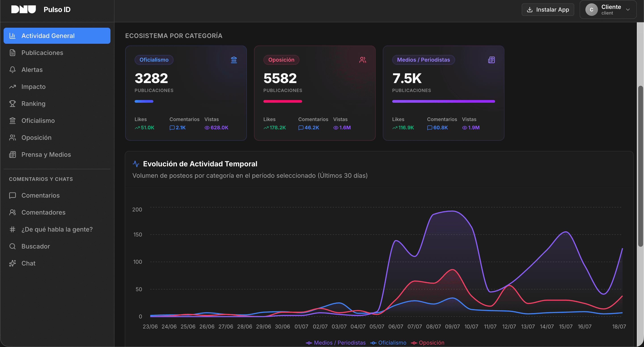Click the Ranking trophy icon
The height and width of the screenshot is (347, 644).
[x=13, y=104]
